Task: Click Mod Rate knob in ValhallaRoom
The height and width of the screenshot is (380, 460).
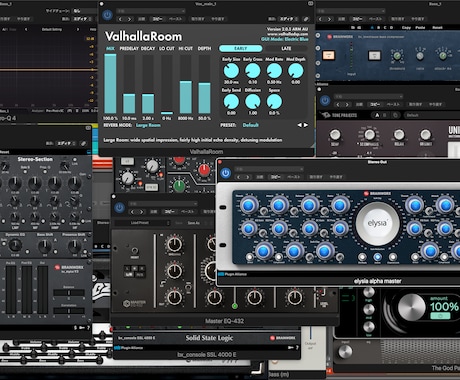Action: coord(274,71)
